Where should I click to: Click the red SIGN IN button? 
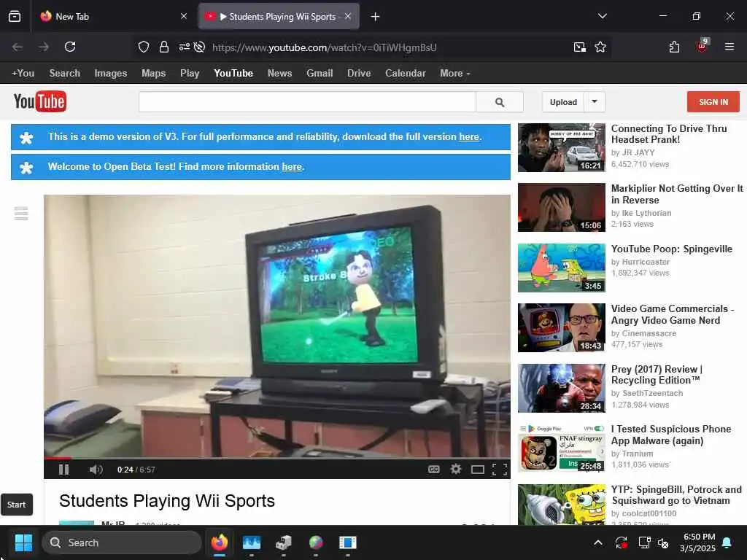pos(713,102)
